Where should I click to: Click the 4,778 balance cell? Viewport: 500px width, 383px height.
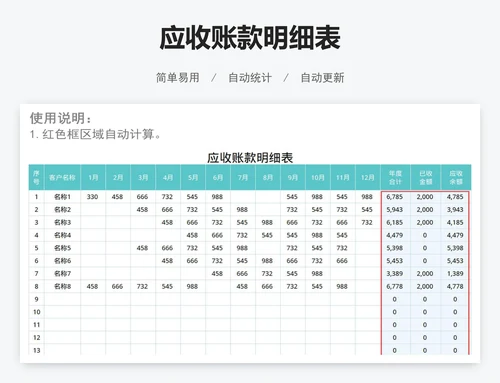[455, 286]
